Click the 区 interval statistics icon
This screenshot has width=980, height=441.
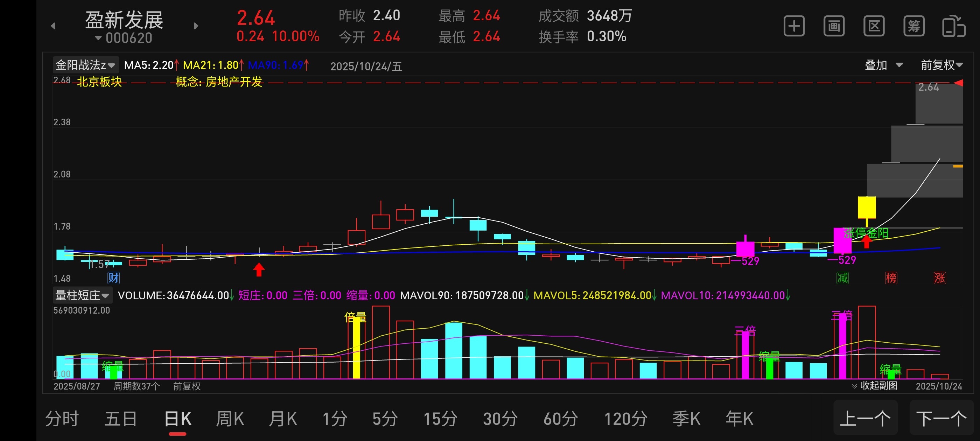[874, 26]
